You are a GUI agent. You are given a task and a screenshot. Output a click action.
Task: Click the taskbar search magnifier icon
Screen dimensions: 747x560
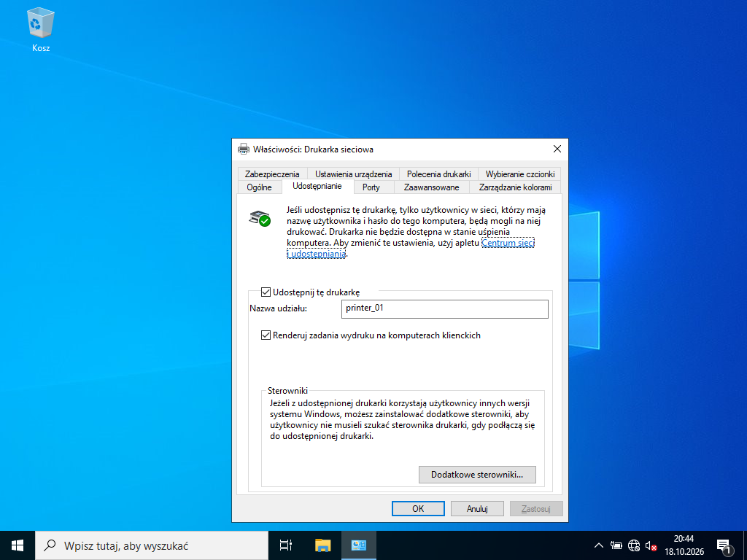(x=50, y=545)
